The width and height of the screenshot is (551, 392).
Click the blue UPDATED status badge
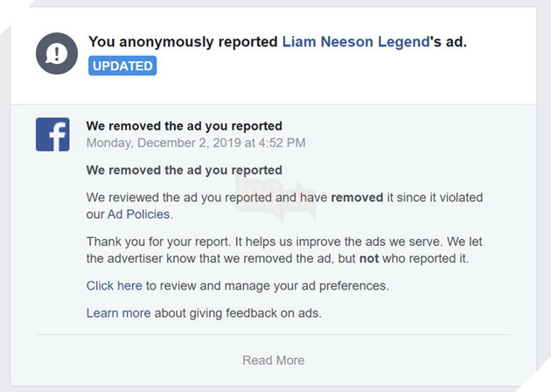point(122,66)
